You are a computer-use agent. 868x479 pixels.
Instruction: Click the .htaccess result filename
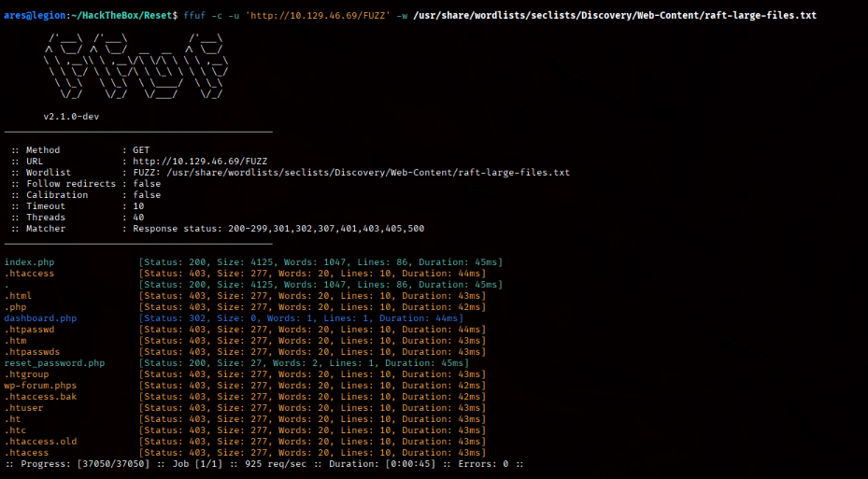coord(29,274)
